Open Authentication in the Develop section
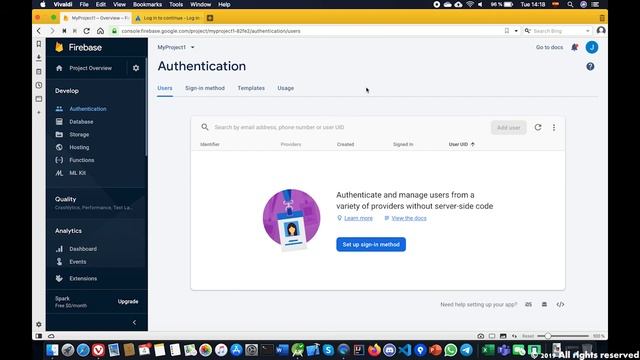This screenshot has height=360, width=640. tap(87, 109)
